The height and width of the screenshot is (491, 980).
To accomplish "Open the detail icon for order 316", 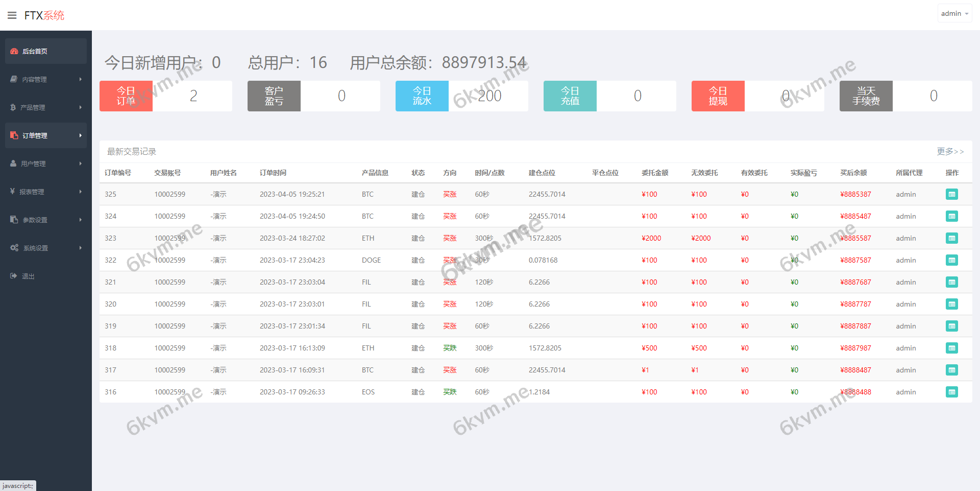I will [x=951, y=392].
